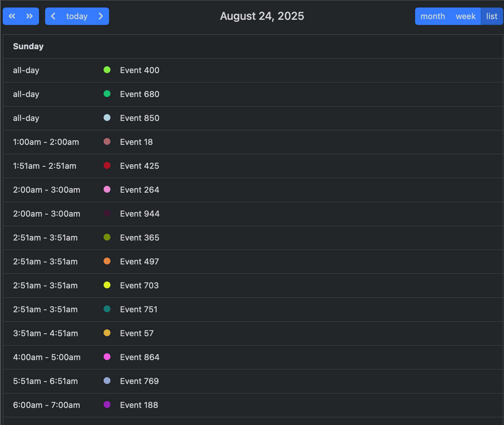Click the today button
This screenshot has width=504, height=425.
(x=77, y=16)
